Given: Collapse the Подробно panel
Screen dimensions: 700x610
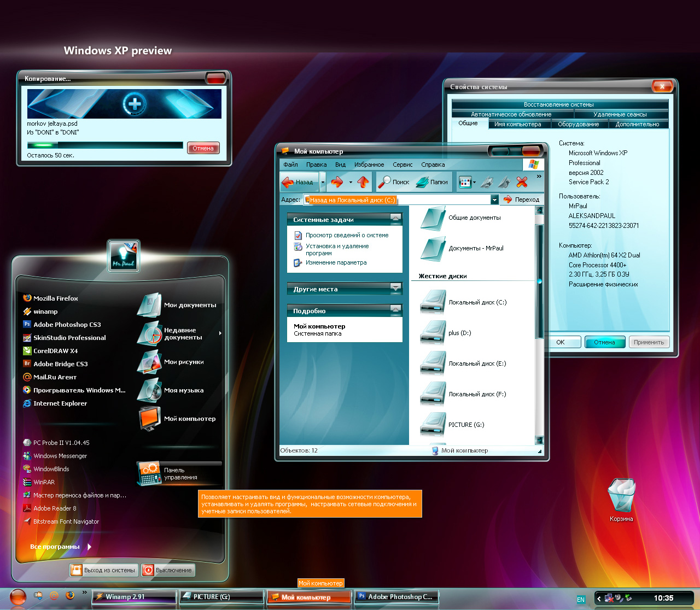Looking at the screenshot, I should click(396, 310).
